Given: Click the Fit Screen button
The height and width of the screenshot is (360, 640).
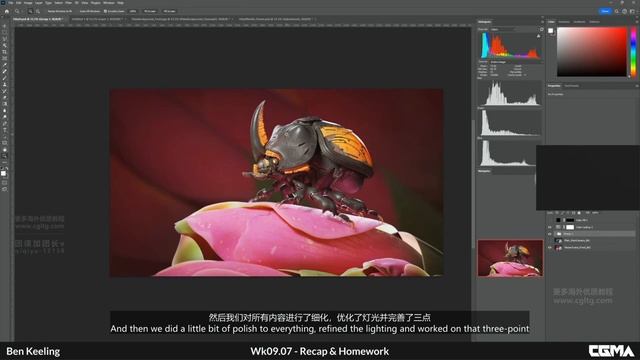Looking at the screenshot, I should [x=150, y=11].
